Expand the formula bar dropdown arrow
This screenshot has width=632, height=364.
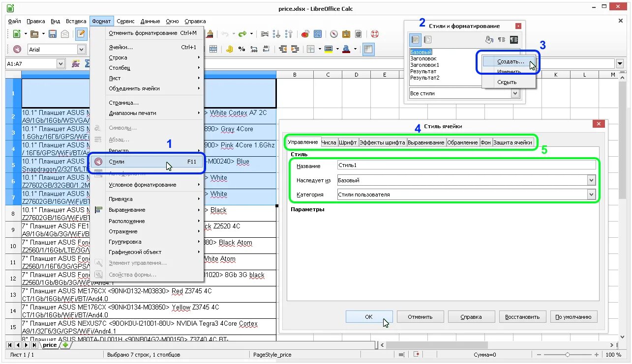620,63
